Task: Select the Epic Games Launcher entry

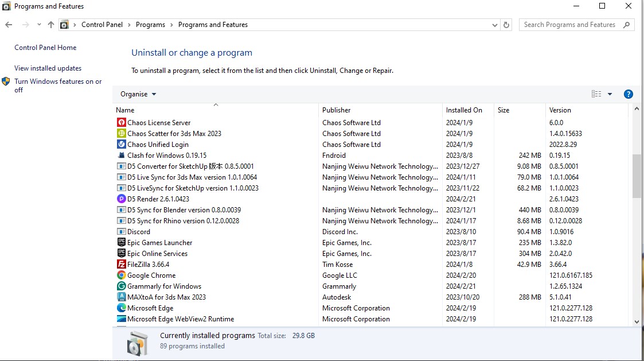Action: tap(159, 243)
